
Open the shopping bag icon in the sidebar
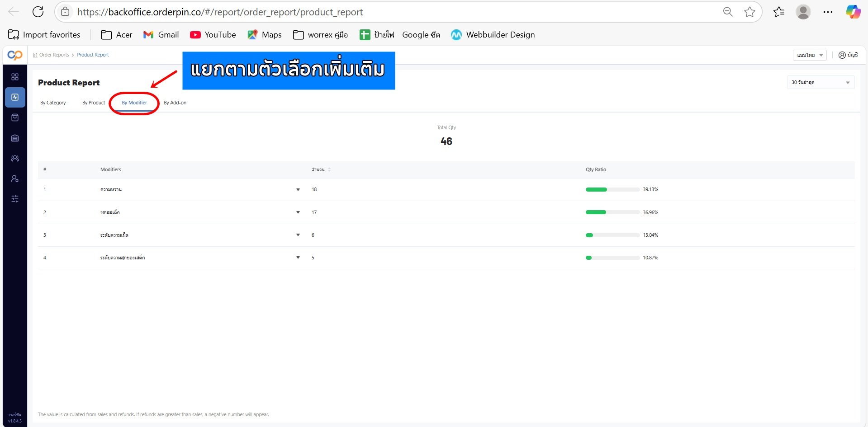click(x=15, y=117)
